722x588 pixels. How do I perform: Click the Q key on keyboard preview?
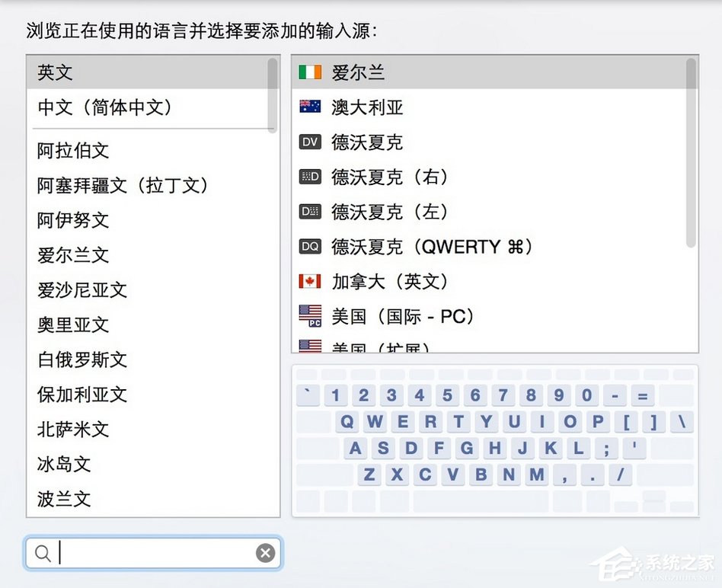point(346,422)
